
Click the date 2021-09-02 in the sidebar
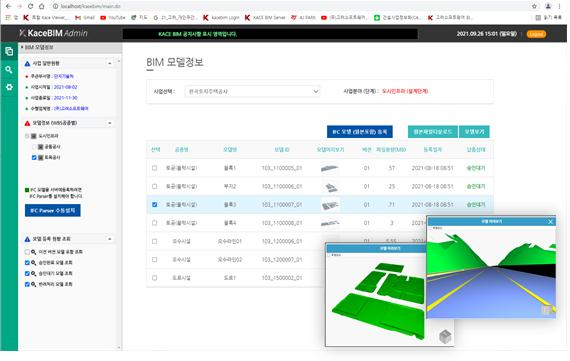click(x=65, y=87)
